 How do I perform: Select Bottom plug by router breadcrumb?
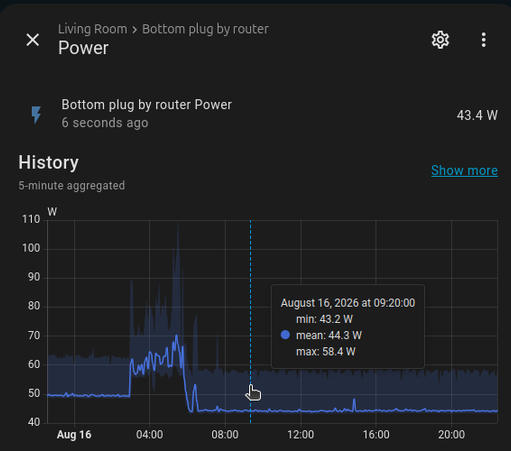click(205, 29)
